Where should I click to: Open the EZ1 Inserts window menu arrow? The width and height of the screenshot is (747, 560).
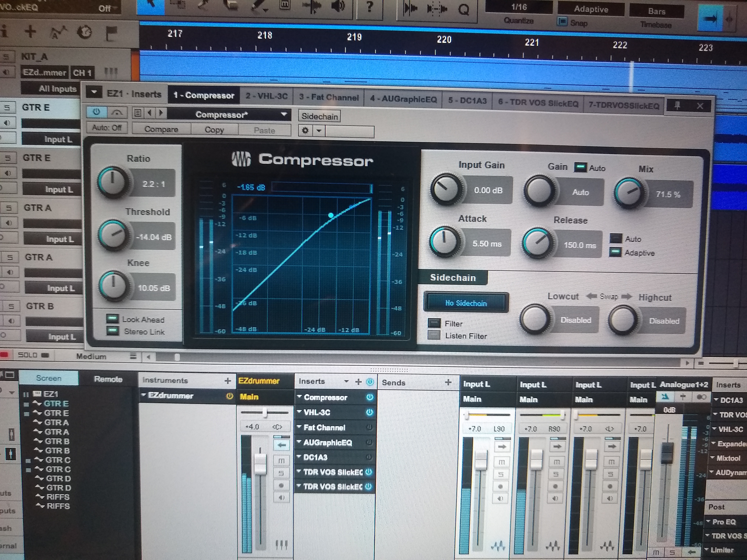[94, 92]
